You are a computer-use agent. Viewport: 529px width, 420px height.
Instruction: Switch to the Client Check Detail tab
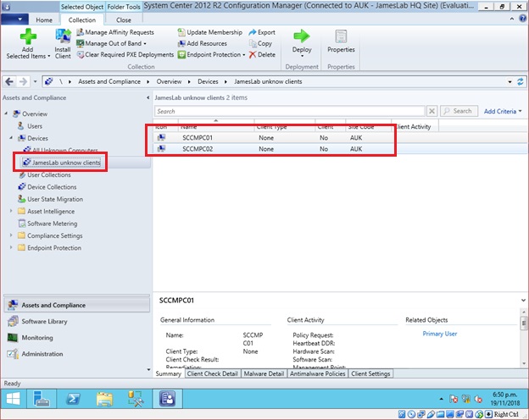(213, 373)
